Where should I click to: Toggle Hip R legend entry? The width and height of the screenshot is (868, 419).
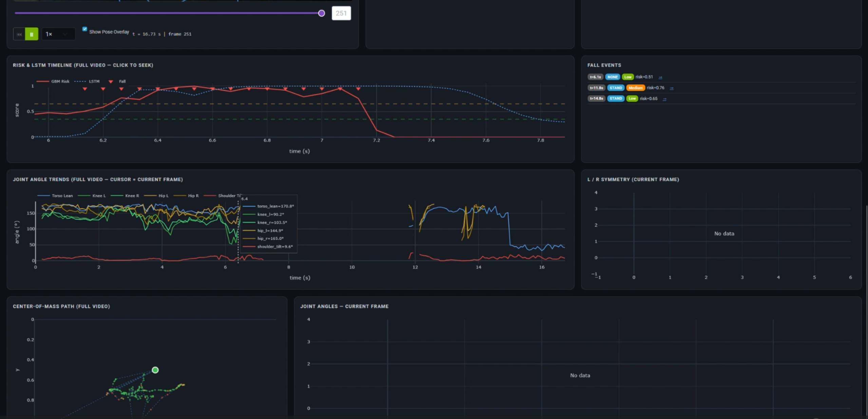click(x=193, y=196)
